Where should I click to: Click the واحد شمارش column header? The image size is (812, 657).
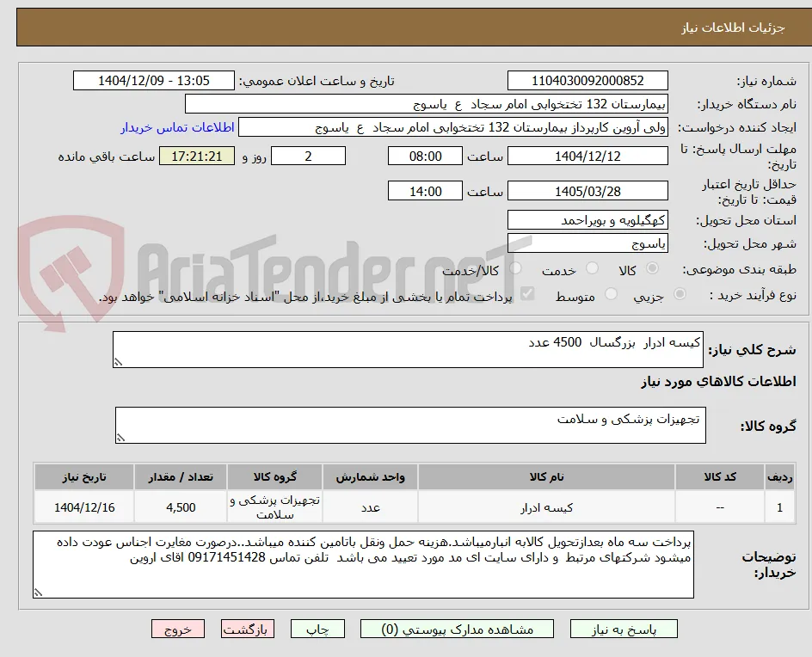(x=370, y=476)
